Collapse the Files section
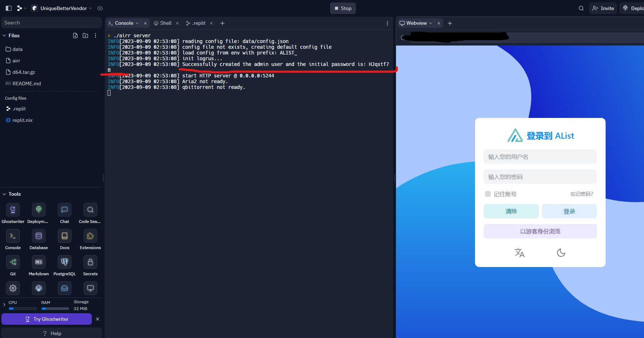Image resolution: width=644 pixels, height=338 pixels. [4, 35]
